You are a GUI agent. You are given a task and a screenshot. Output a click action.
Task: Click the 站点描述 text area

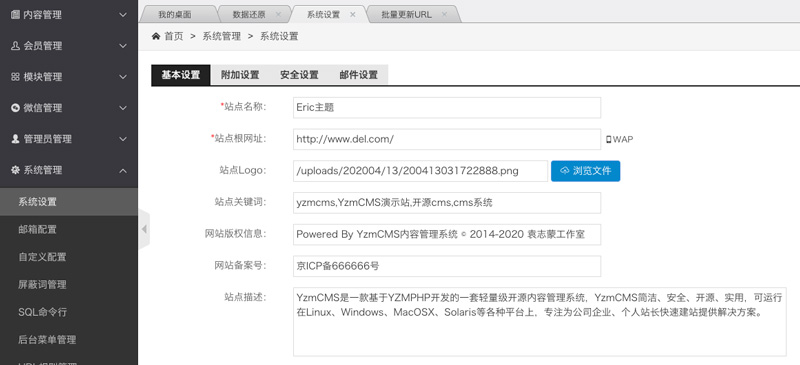click(540, 322)
